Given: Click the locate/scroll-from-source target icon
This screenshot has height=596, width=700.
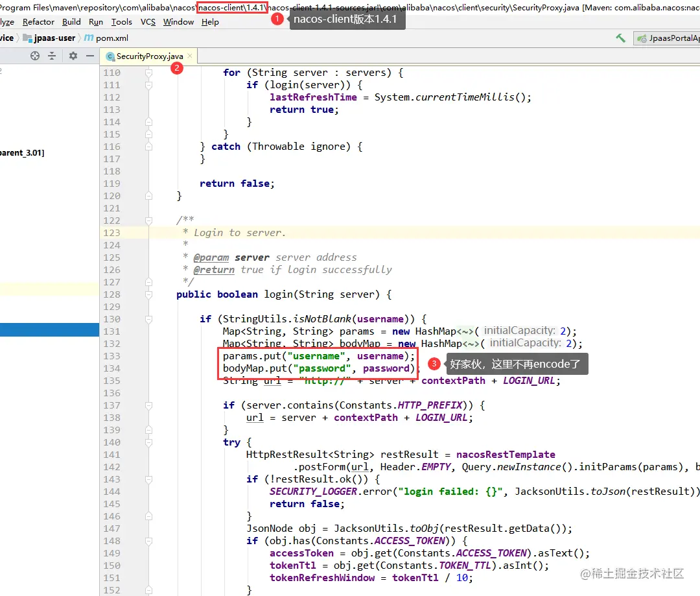Looking at the screenshot, I should [35, 56].
